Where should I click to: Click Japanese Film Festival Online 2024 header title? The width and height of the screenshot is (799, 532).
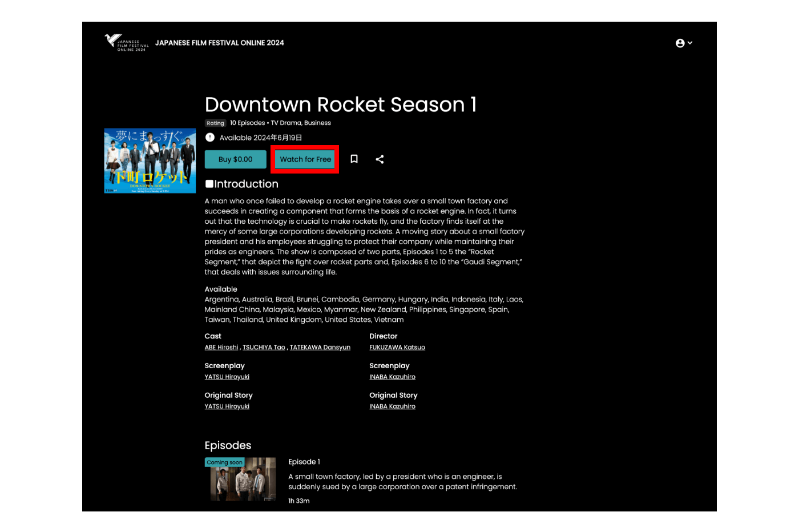point(220,43)
